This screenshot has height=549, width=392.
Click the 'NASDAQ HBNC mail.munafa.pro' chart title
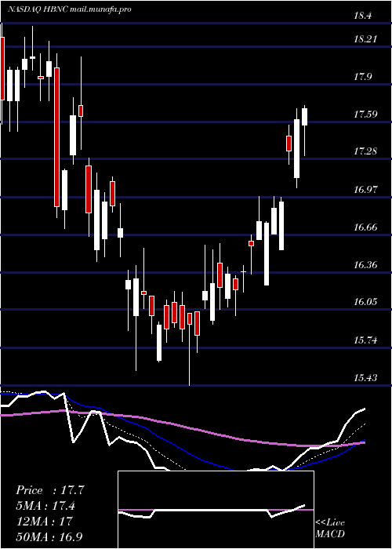69,9
